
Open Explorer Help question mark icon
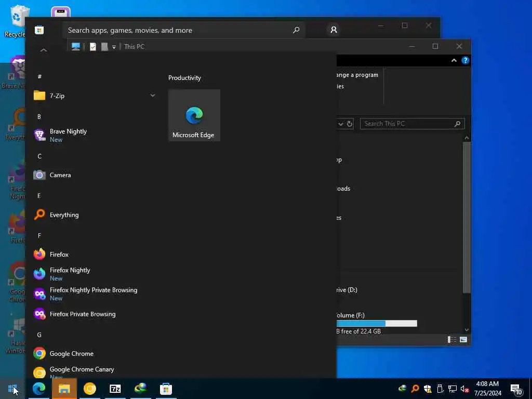pos(465,60)
